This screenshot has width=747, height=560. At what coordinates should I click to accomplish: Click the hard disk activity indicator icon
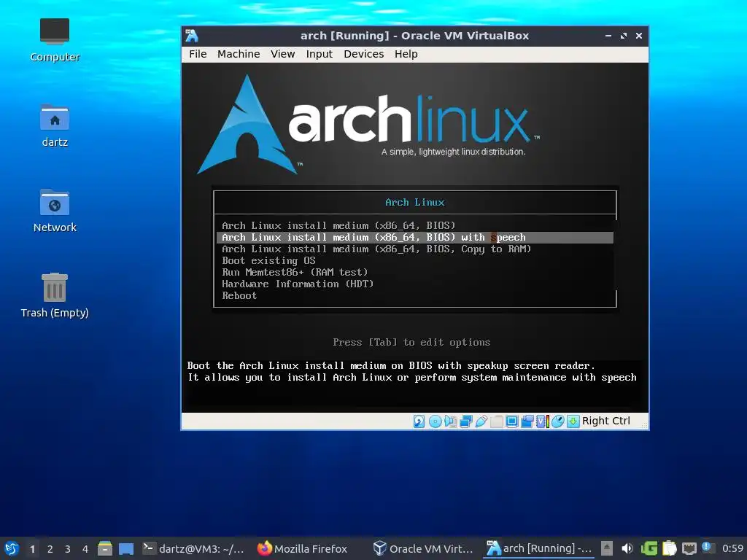419,421
